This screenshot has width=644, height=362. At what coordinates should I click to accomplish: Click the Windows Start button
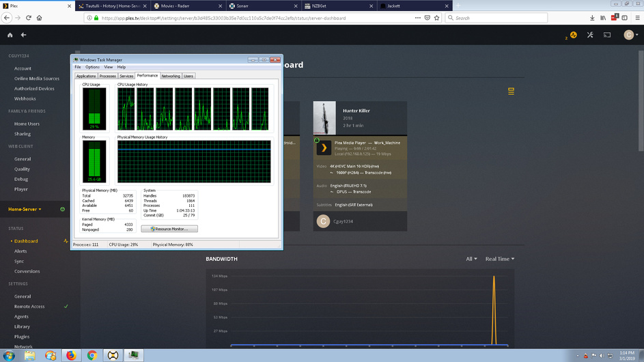pos(10,355)
